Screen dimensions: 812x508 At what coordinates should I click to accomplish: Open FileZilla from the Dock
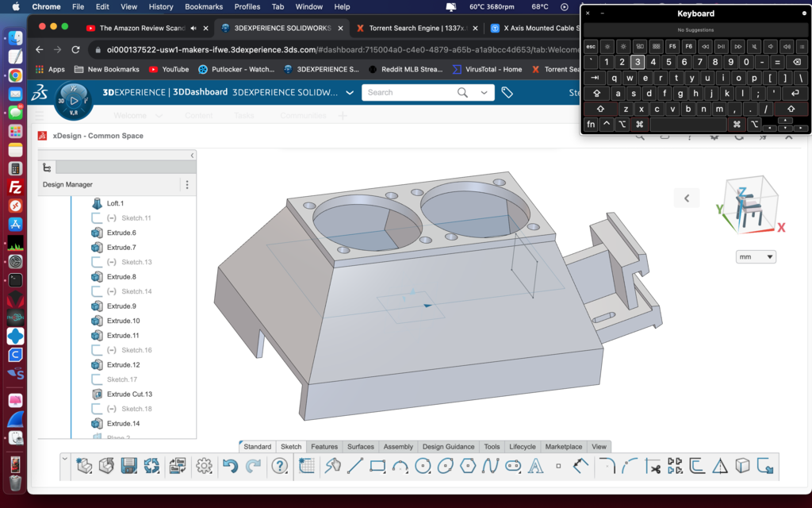tap(15, 187)
